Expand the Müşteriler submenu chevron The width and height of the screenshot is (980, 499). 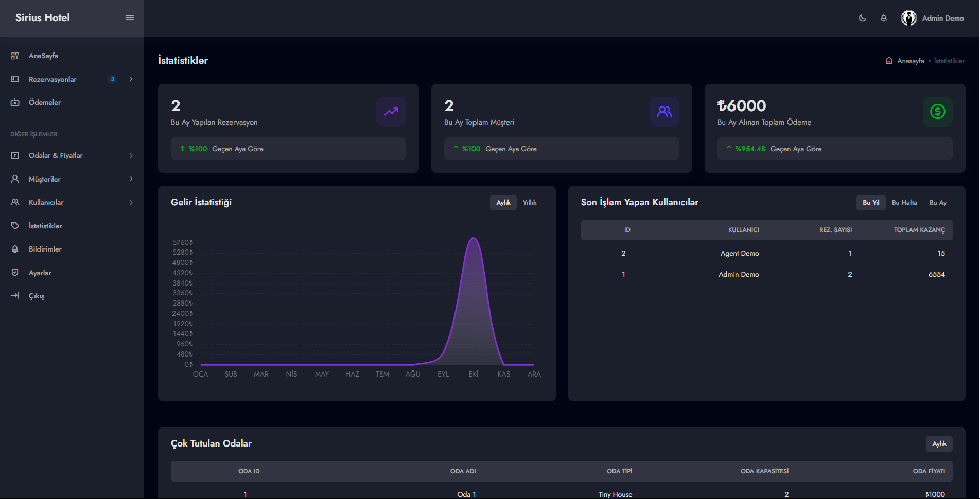[131, 179]
